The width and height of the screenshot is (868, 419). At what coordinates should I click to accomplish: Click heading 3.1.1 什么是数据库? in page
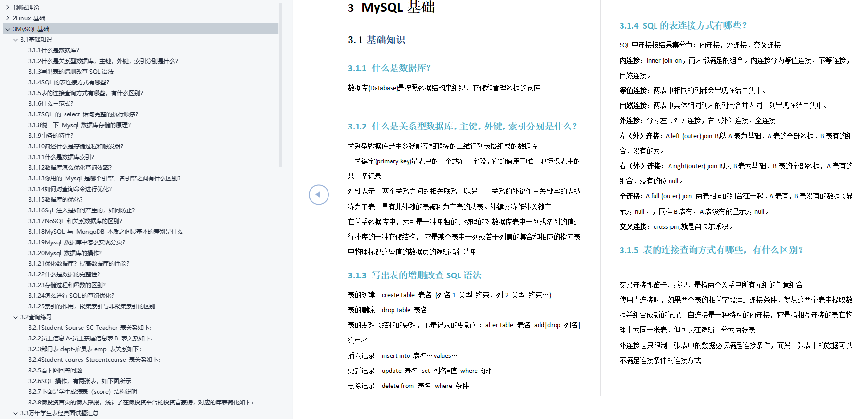(389, 68)
